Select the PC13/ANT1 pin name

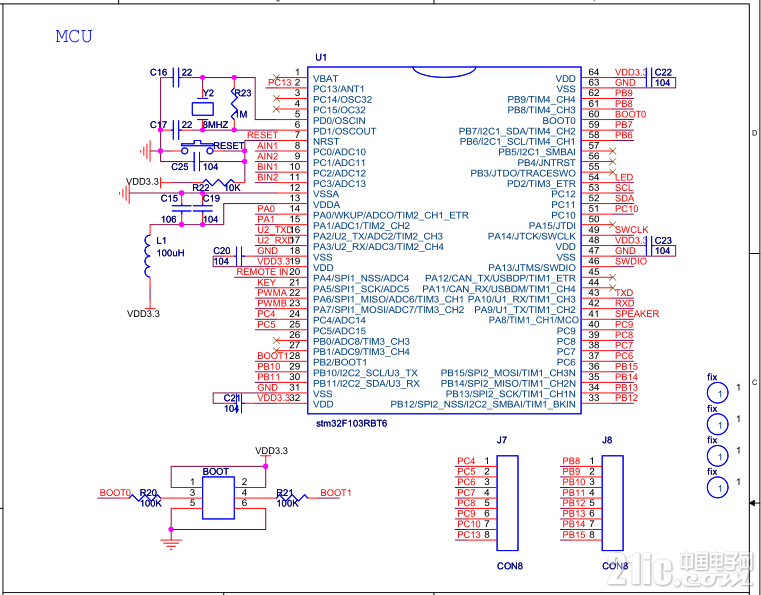339,89
